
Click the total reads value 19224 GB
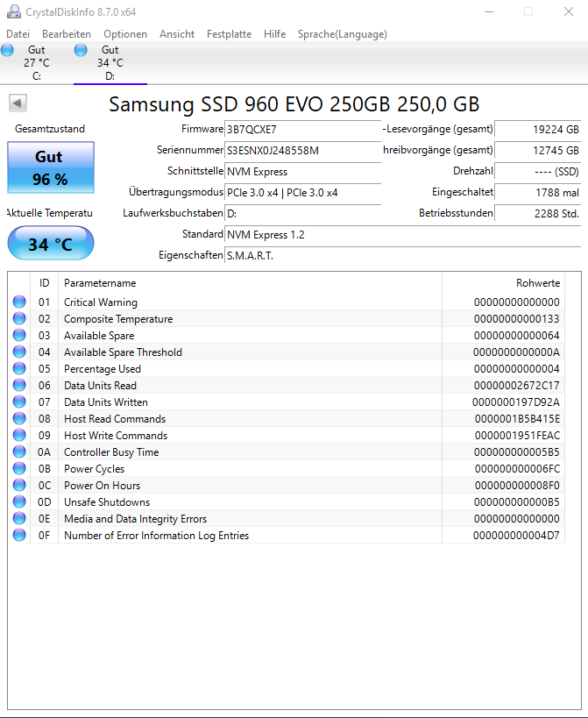pyautogui.click(x=538, y=130)
